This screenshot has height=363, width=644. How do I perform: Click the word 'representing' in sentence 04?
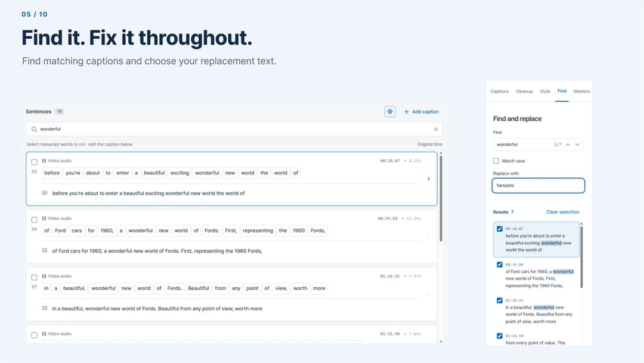click(258, 230)
